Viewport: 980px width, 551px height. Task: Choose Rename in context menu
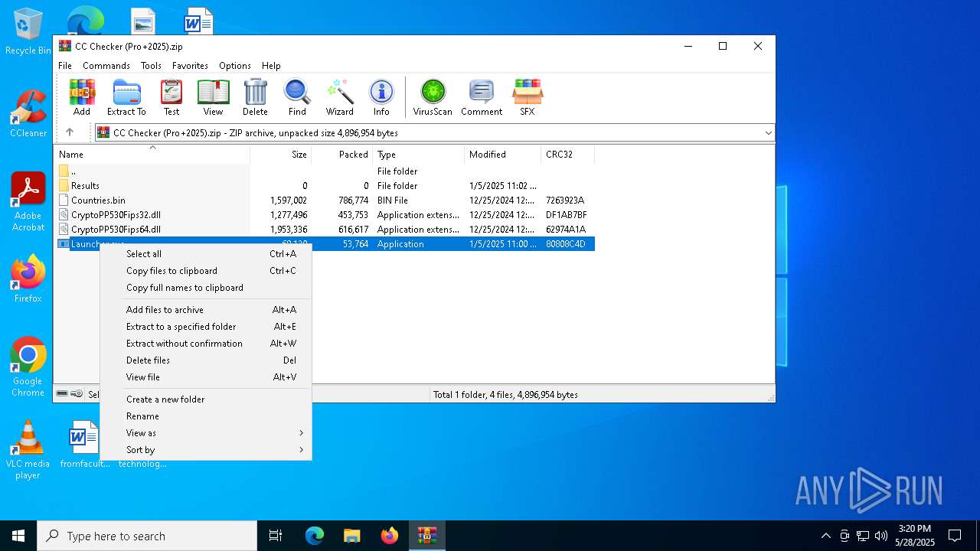(206, 416)
